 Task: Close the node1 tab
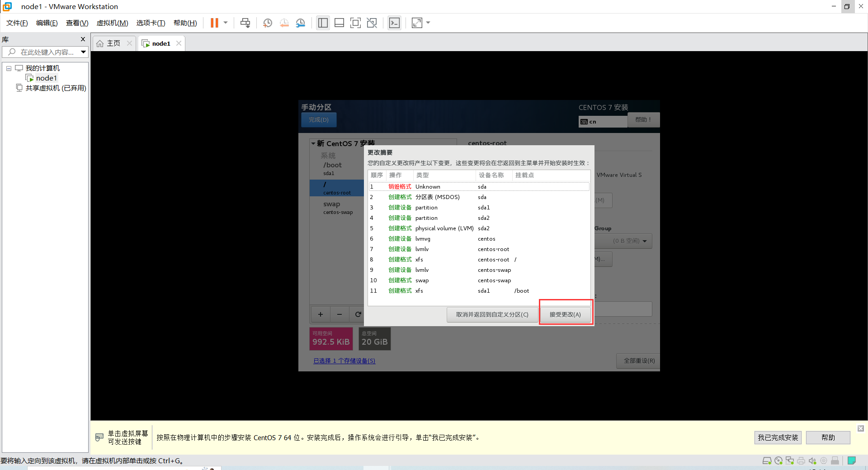179,43
